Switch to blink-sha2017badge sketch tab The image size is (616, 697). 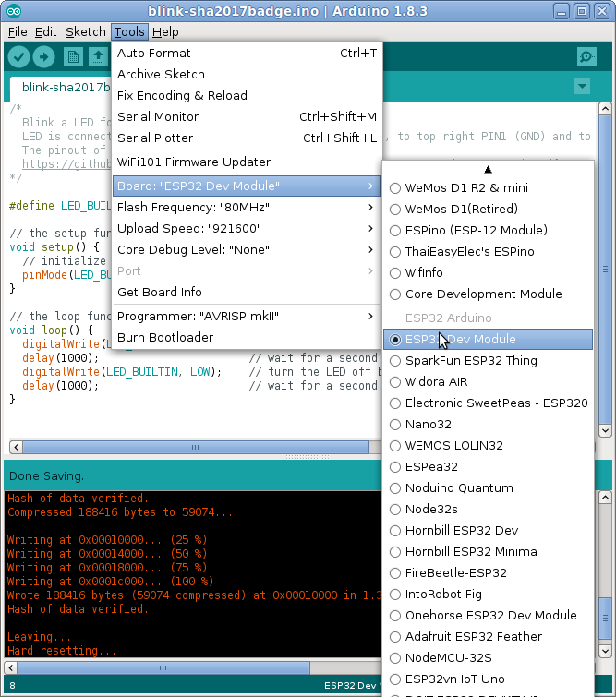61,88
